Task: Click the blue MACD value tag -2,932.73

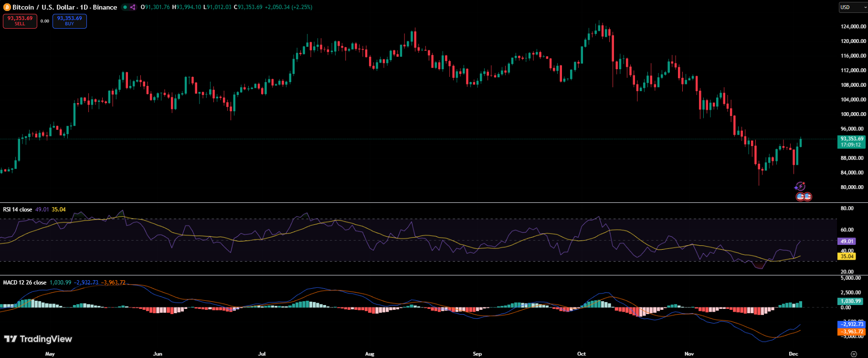Action: (852, 324)
